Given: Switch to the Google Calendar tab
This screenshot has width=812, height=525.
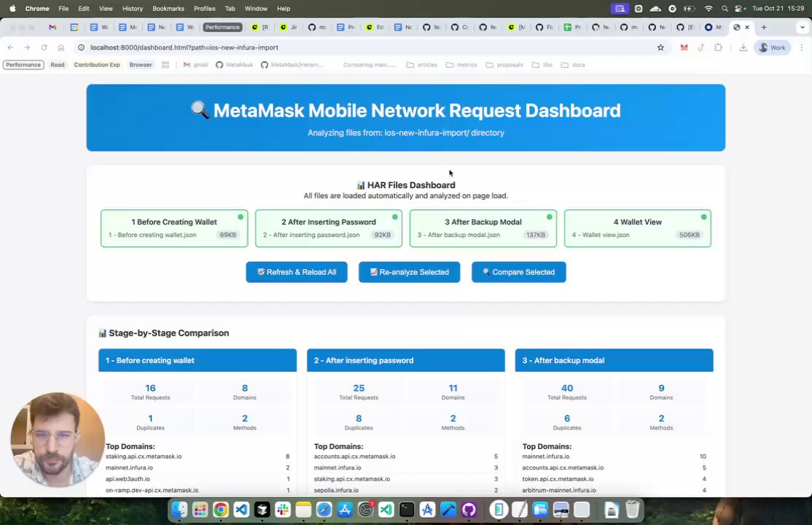Looking at the screenshot, I should [74, 27].
